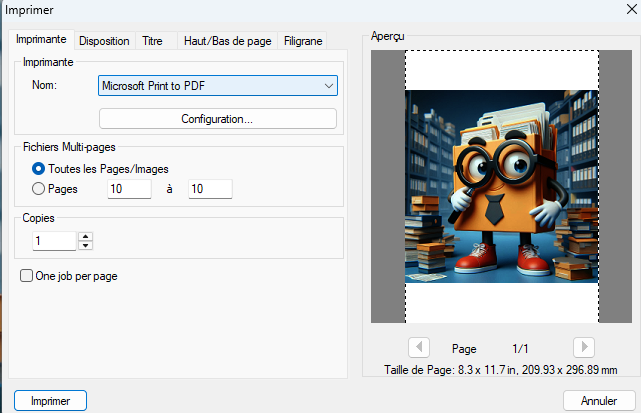Click the Annuler button

(x=599, y=400)
